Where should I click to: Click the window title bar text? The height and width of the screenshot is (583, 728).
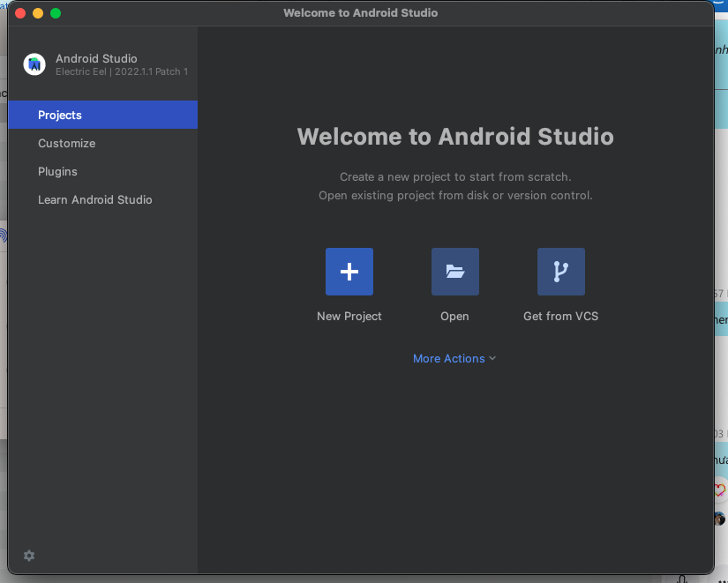coord(360,12)
